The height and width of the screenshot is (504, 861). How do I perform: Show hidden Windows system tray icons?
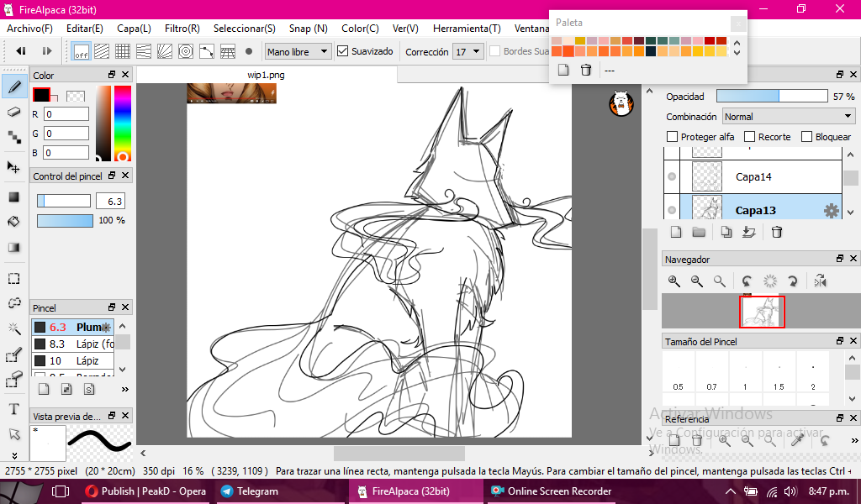pos(731,491)
